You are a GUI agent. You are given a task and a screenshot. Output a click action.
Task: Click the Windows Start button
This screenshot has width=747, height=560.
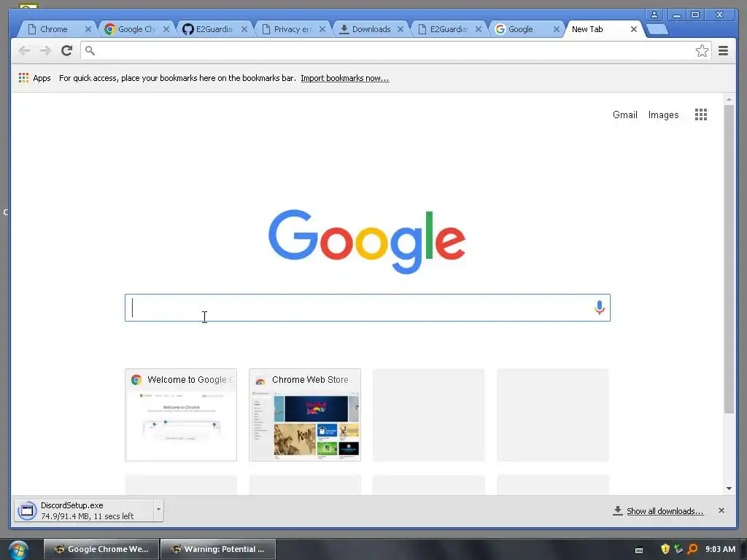[18, 550]
